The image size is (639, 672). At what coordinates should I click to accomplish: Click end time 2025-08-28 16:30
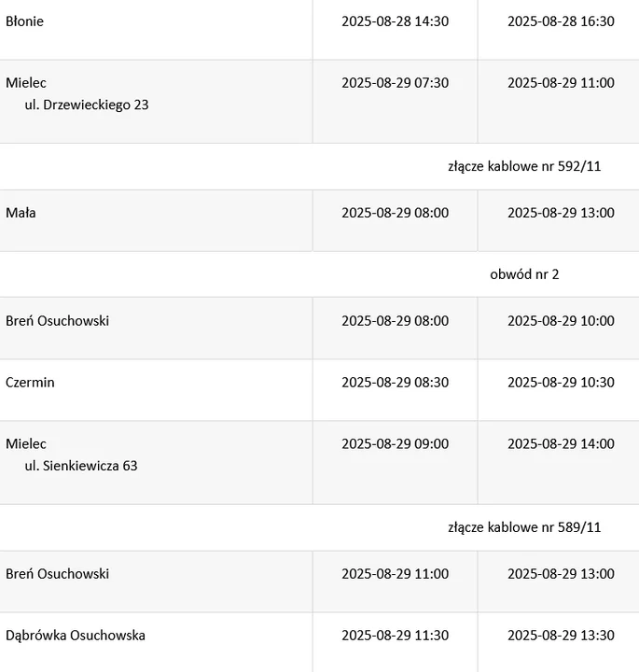pyautogui.click(x=561, y=21)
